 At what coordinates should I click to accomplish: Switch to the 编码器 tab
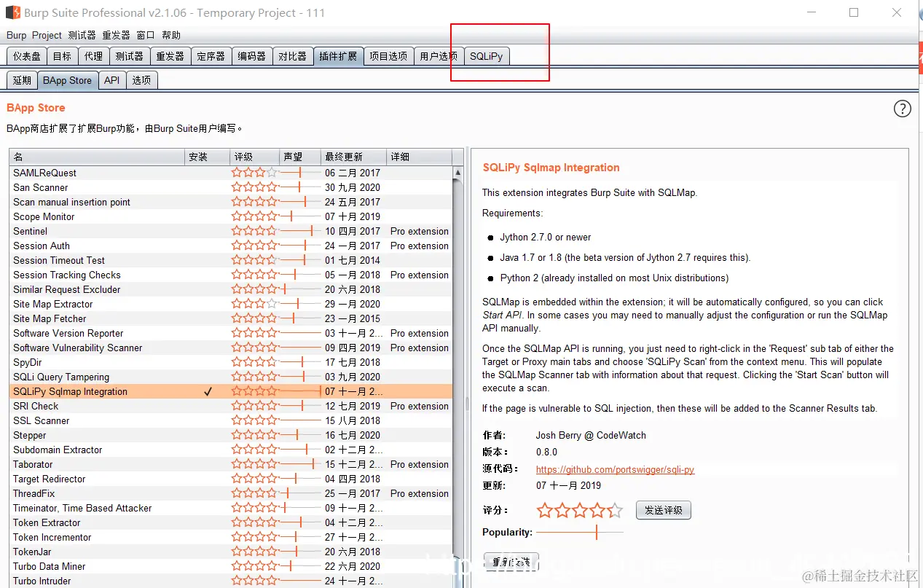pos(251,56)
